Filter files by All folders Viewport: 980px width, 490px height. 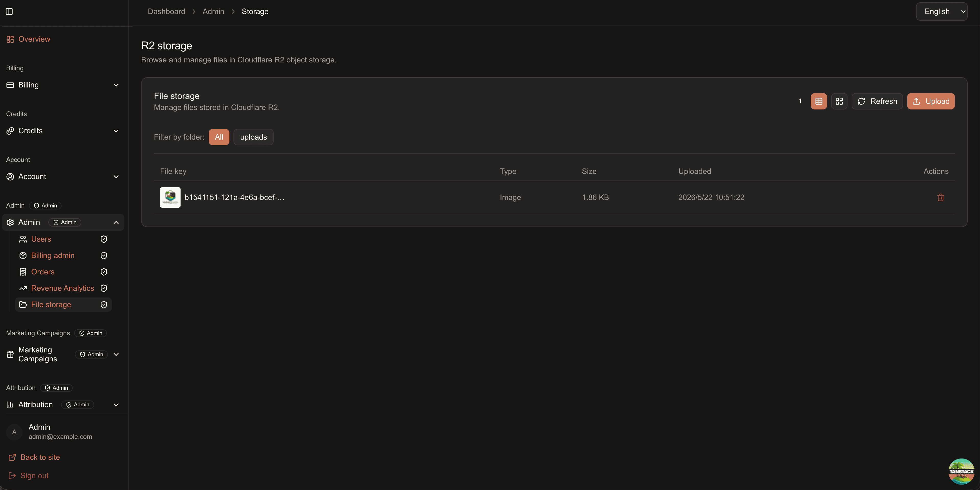219,137
